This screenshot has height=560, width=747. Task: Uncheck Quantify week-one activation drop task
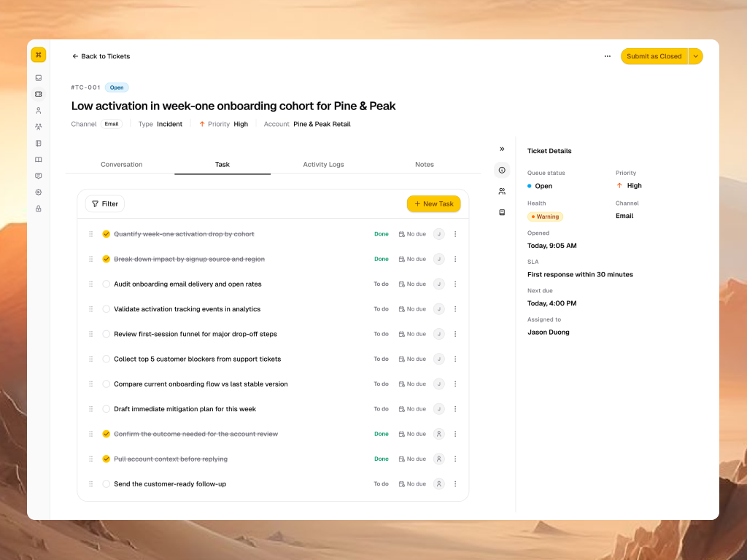coord(107,234)
